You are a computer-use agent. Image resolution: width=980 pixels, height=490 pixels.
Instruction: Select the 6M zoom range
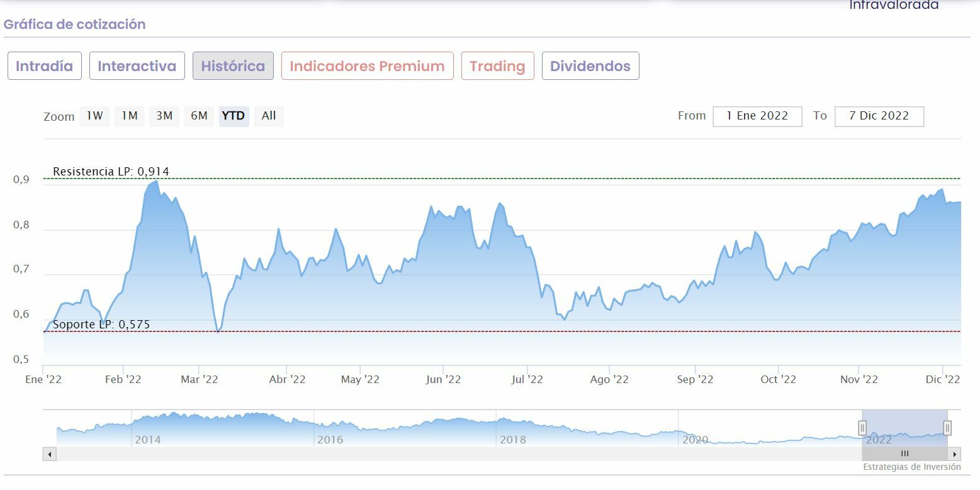(x=199, y=116)
